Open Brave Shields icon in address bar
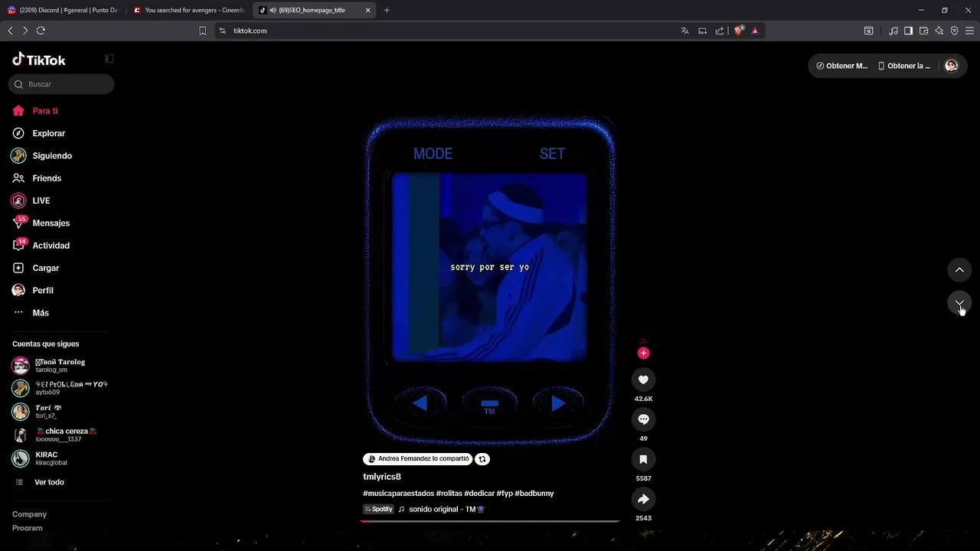The image size is (980, 551). pyautogui.click(x=739, y=31)
